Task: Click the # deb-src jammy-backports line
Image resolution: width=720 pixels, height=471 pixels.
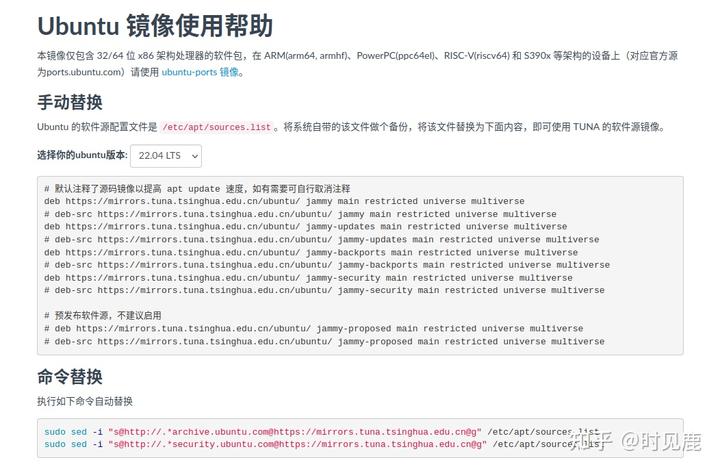Action: (x=327, y=265)
